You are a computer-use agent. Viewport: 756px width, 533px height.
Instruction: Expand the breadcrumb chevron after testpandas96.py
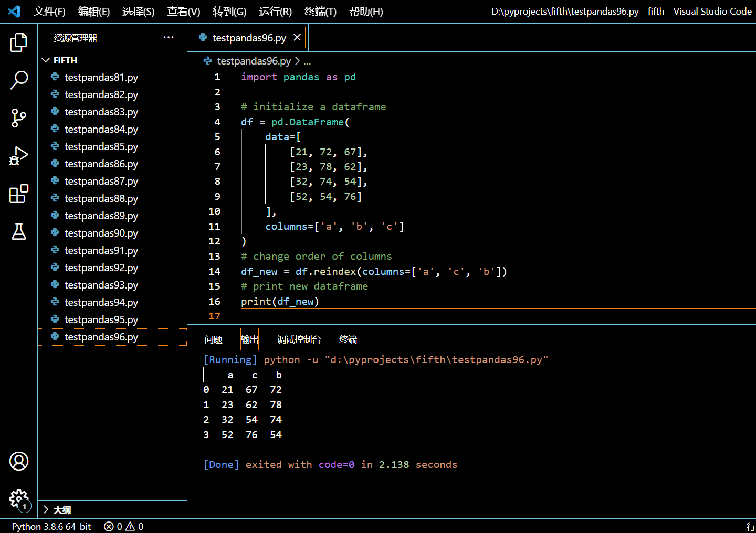[x=298, y=61]
